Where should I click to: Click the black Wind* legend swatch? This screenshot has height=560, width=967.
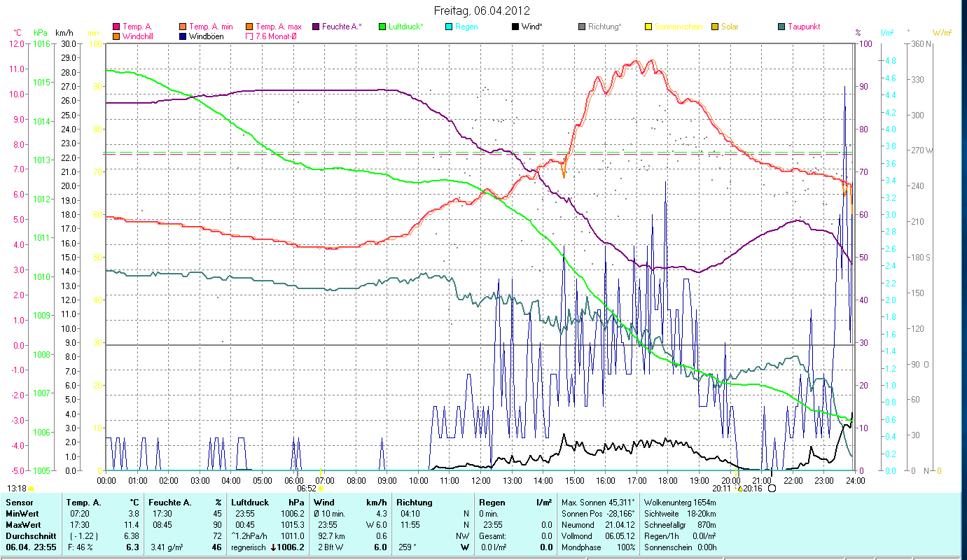point(515,27)
